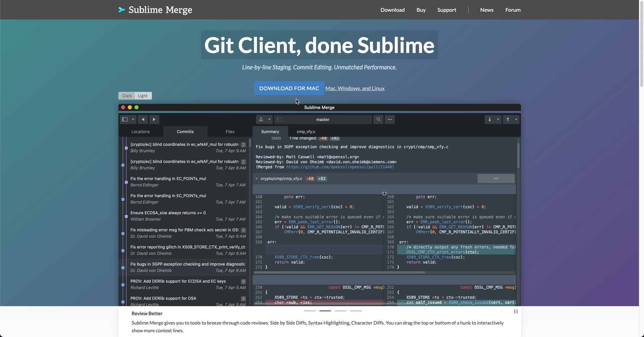Click the Sublime Merge logo icon
The image size is (644, 337).
click(121, 10)
